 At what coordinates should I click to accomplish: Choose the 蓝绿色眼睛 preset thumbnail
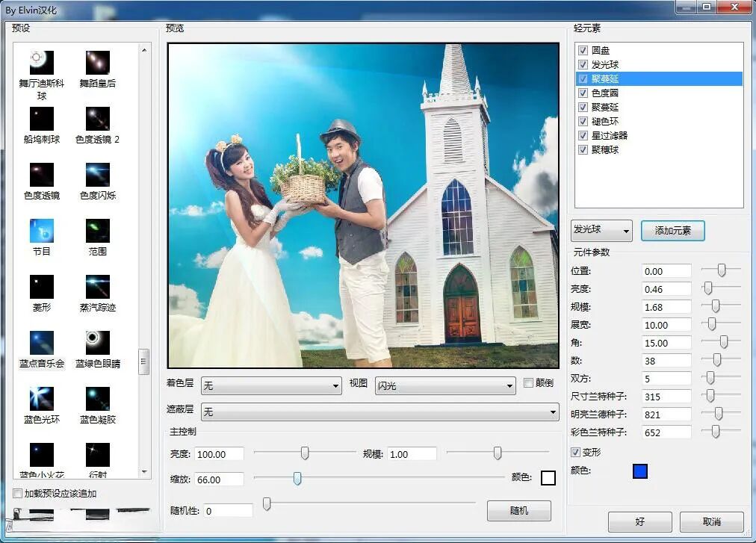(x=98, y=342)
